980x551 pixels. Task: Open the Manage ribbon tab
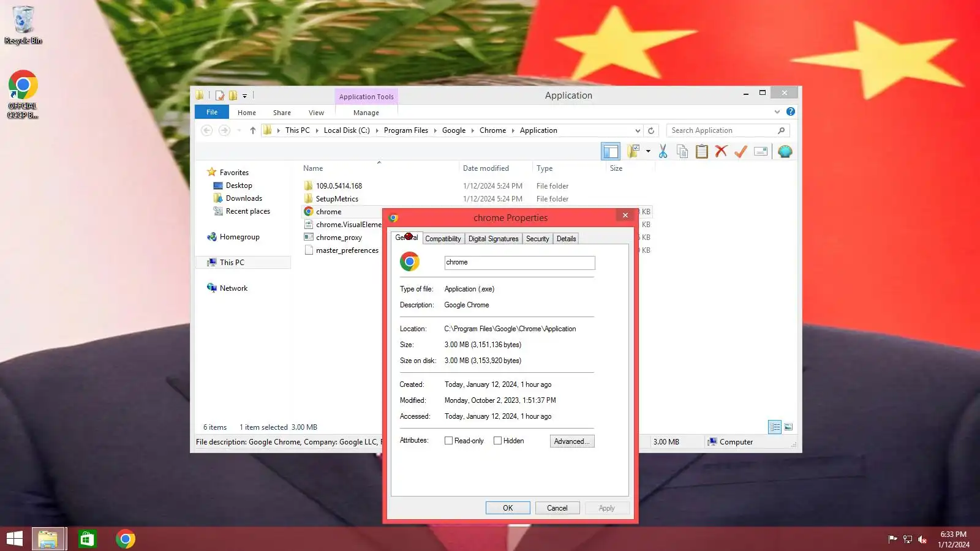(x=366, y=113)
